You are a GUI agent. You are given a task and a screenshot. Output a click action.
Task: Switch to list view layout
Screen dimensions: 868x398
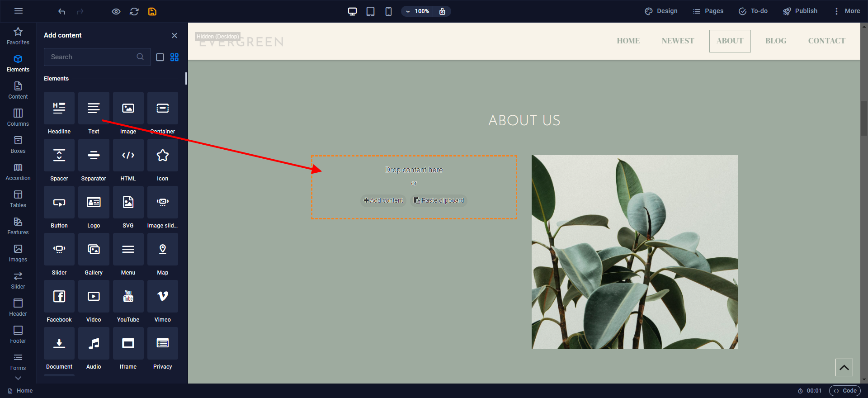click(x=160, y=57)
